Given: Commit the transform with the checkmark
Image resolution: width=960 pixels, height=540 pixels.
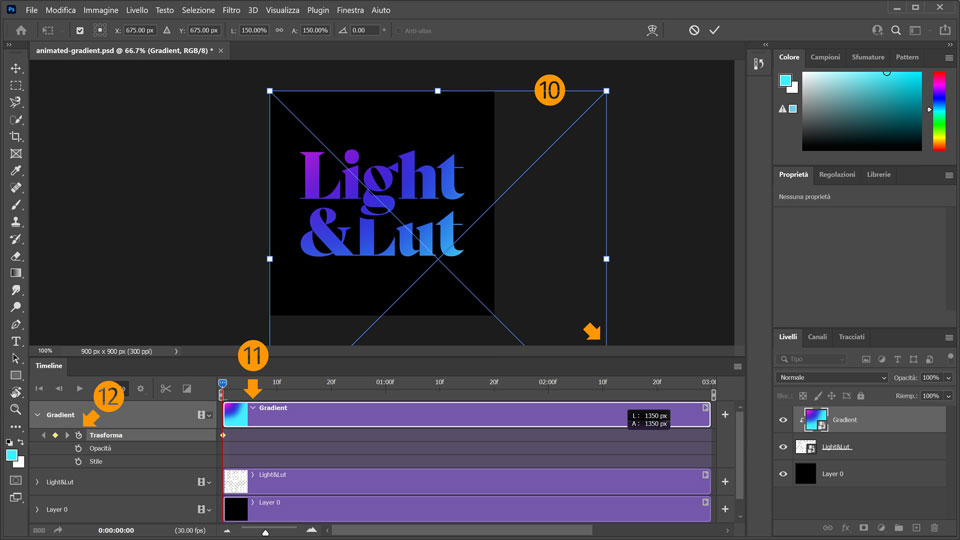Looking at the screenshot, I should click(714, 31).
